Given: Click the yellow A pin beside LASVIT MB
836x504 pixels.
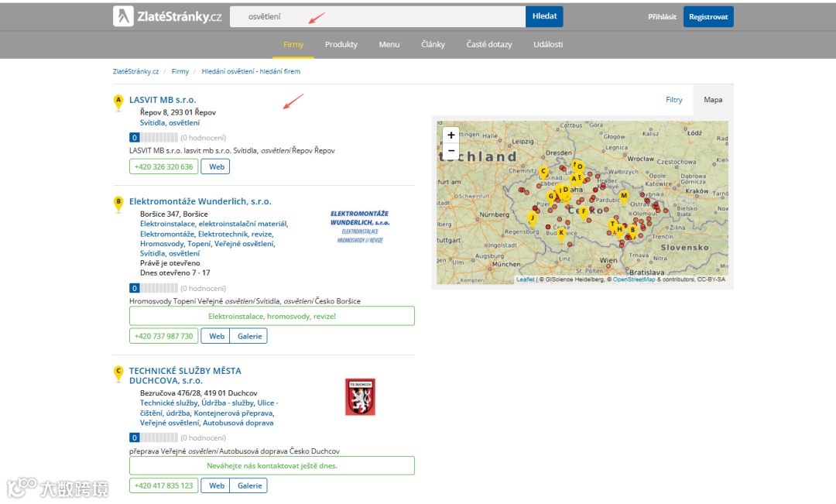Looking at the screenshot, I should [x=118, y=102].
